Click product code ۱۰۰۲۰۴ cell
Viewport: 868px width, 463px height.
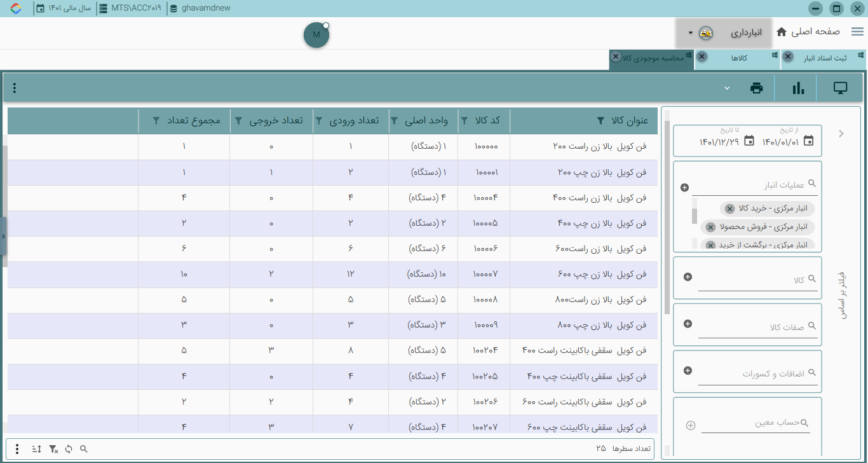coord(485,351)
